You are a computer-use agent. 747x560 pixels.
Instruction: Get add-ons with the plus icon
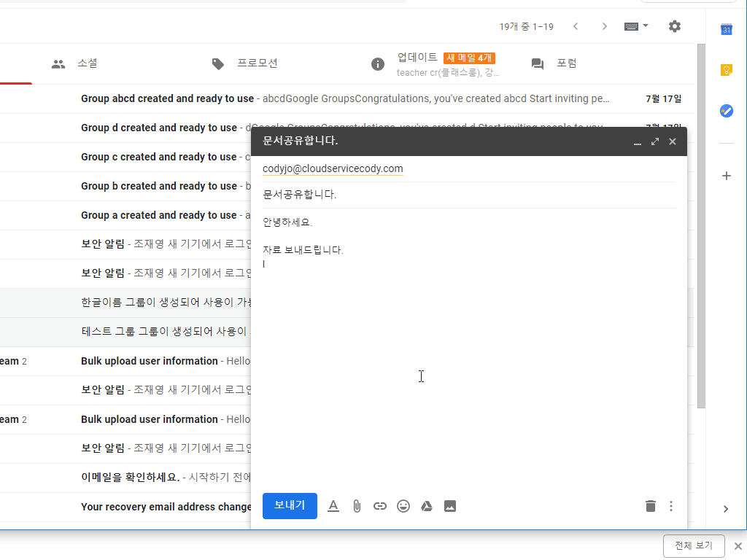tap(726, 176)
